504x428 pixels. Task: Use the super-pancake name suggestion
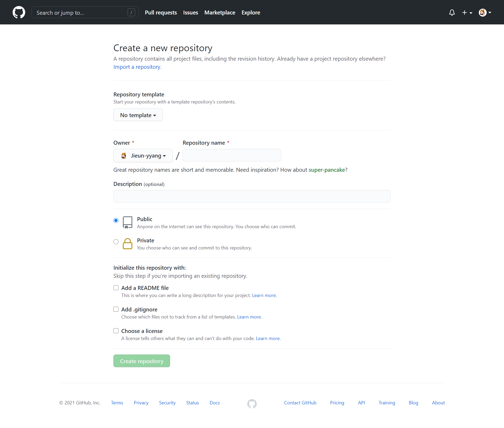tap(327, 170)
